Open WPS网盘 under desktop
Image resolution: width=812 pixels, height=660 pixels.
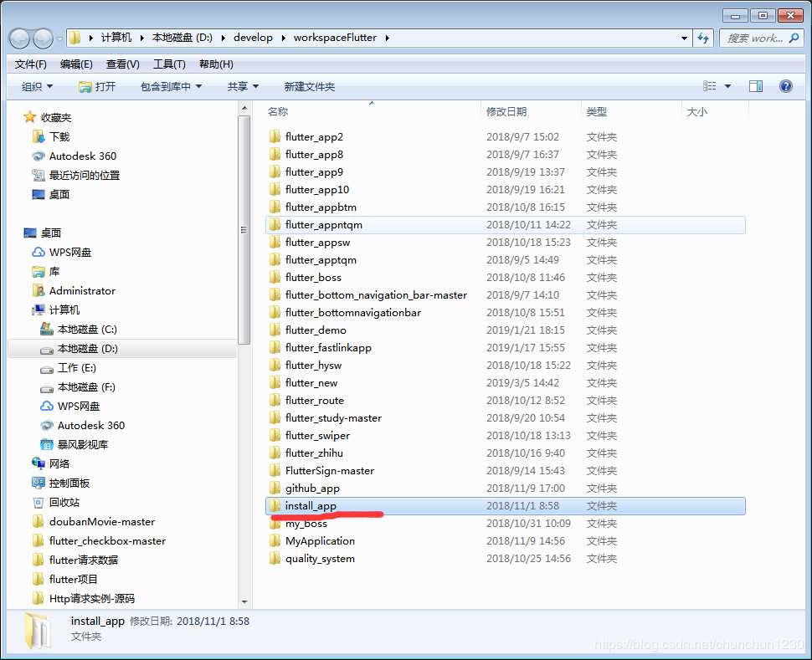62,252
